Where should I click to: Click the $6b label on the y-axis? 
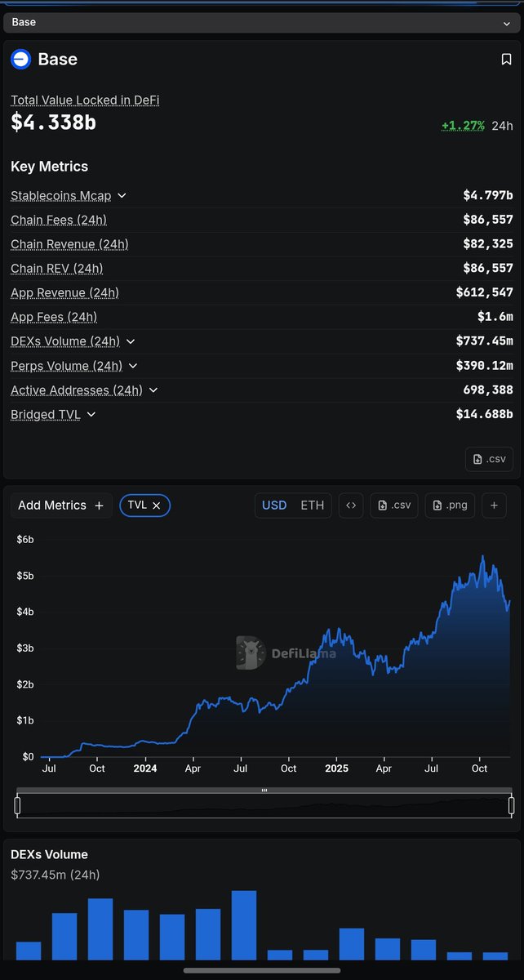coord(25,540)
